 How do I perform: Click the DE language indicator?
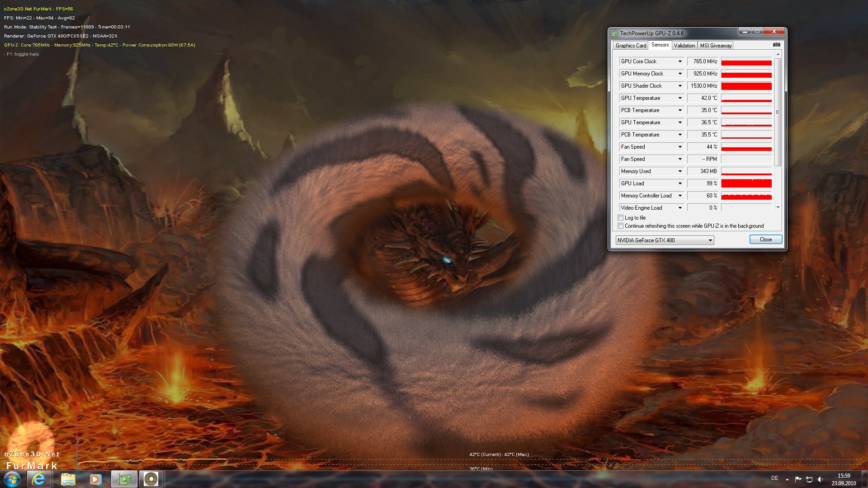click(774, 478)
